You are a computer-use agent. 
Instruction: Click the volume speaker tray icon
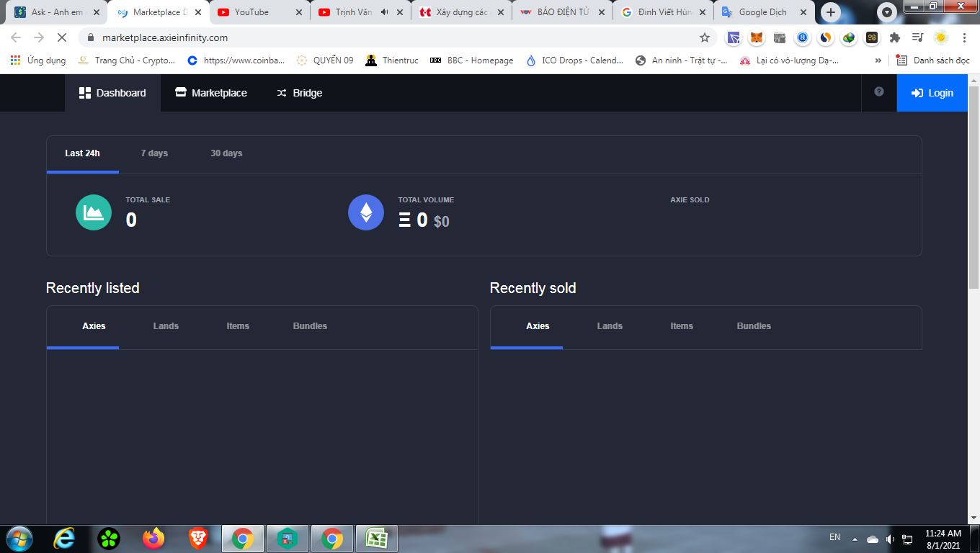890,539
